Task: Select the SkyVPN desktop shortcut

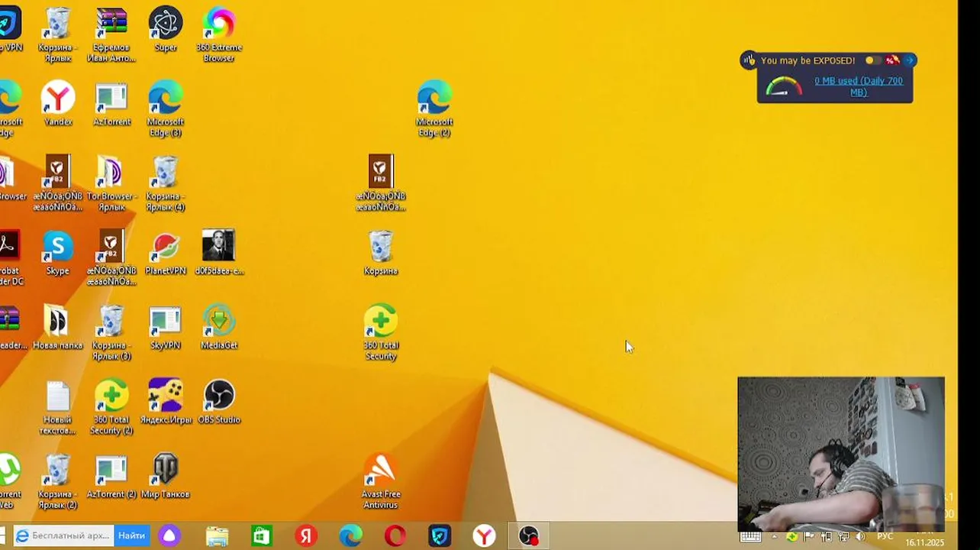Action: 166,327
